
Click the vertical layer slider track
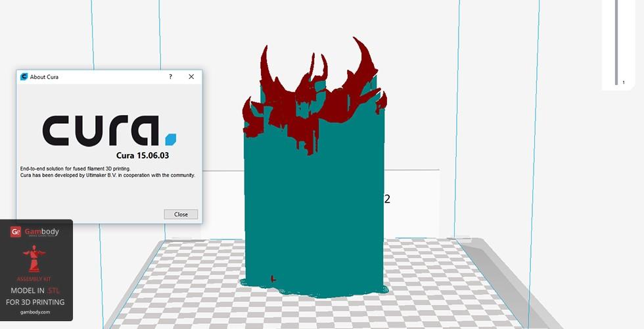pos(616,39)
